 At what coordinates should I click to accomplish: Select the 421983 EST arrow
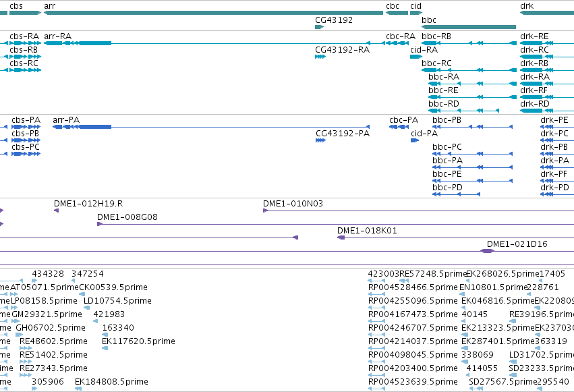point(96,321)
